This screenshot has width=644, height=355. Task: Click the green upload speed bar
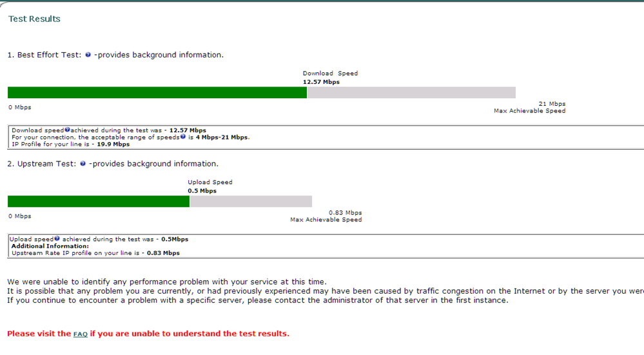[99, 201]
